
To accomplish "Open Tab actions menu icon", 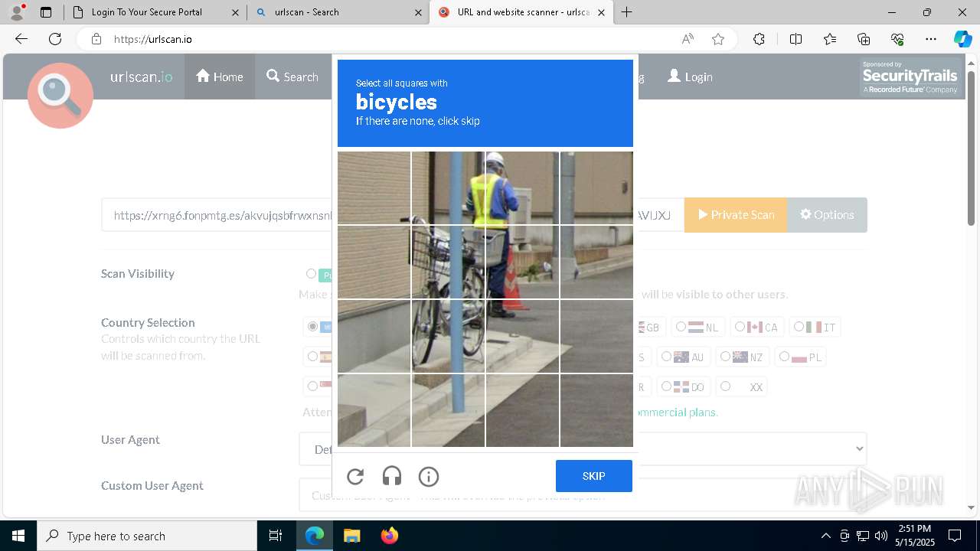I will click(x=46, y=12).
